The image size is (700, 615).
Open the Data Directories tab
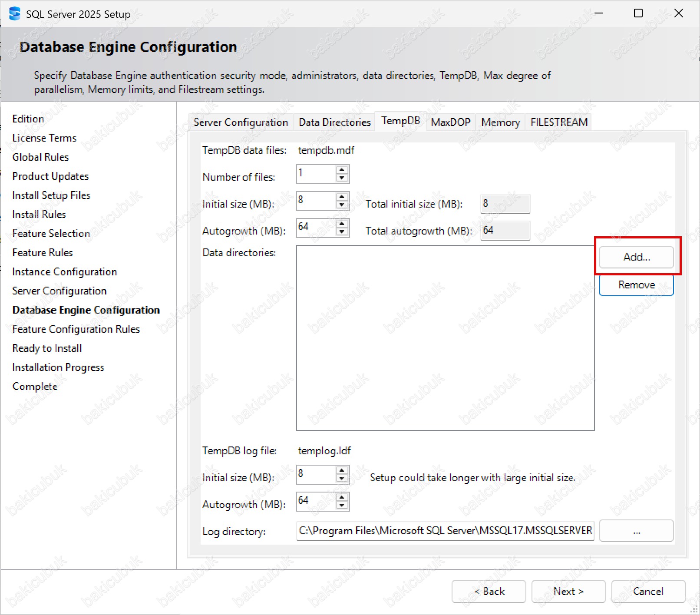334,122
